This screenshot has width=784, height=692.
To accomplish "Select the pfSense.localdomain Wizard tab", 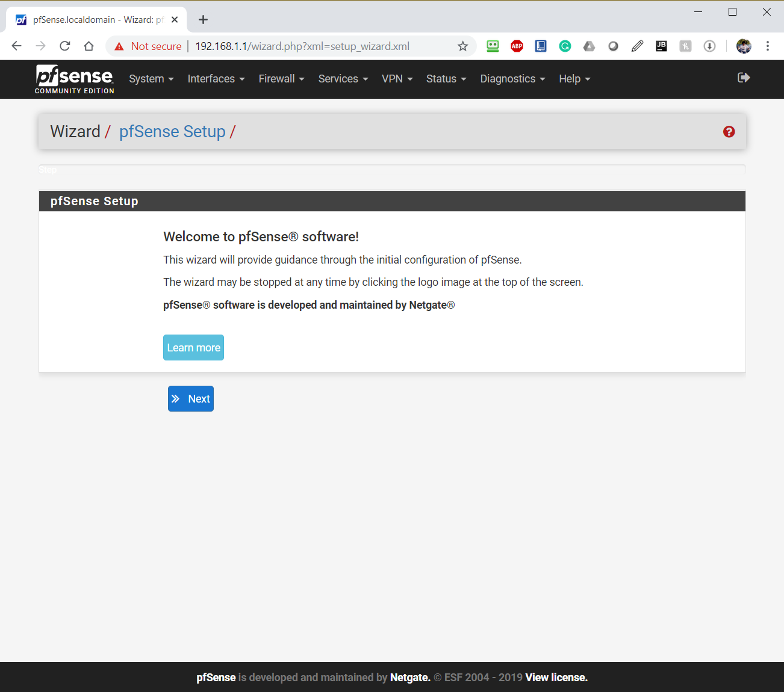I will point(96,20).
